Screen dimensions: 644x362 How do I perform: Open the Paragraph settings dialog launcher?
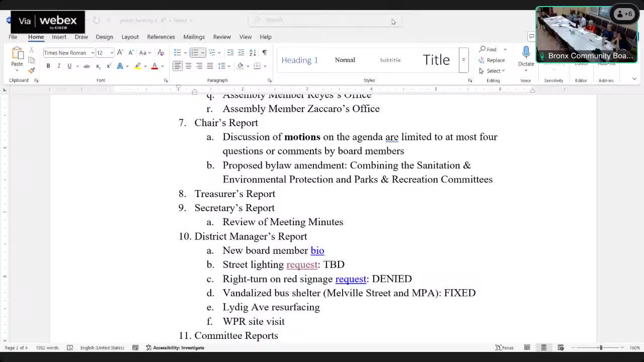[270, 80]
